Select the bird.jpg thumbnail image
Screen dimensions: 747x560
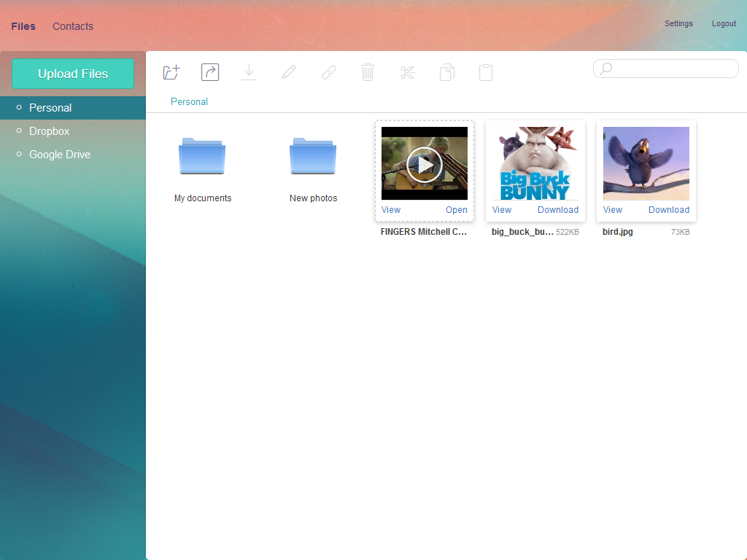[646, 163]
